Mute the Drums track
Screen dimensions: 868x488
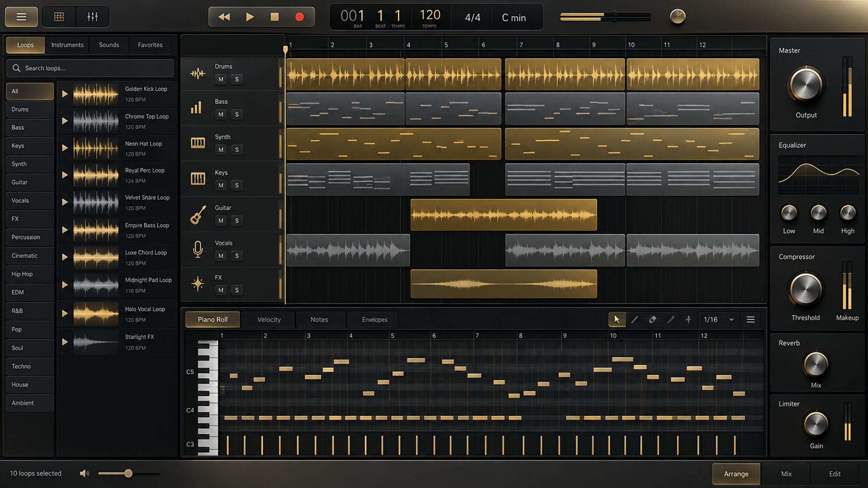pos(221,79)
